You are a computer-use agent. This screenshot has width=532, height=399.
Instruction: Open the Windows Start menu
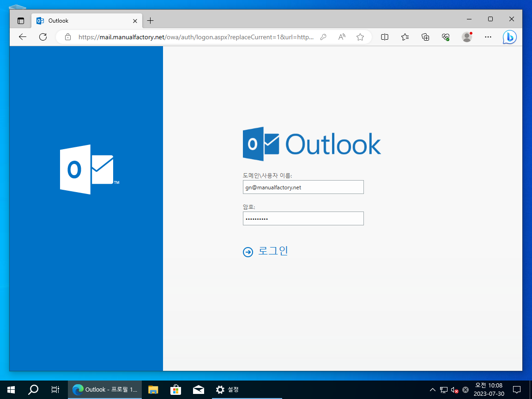11,389
